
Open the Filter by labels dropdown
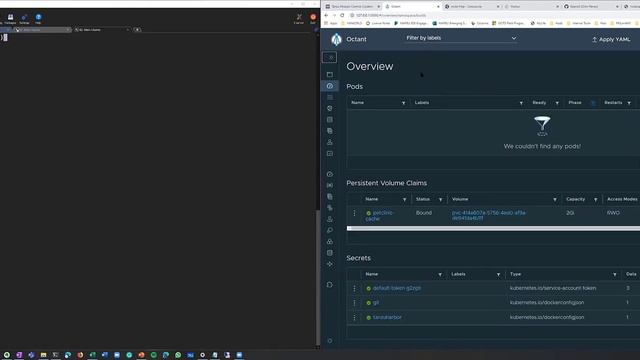click(x=461, y=38)
